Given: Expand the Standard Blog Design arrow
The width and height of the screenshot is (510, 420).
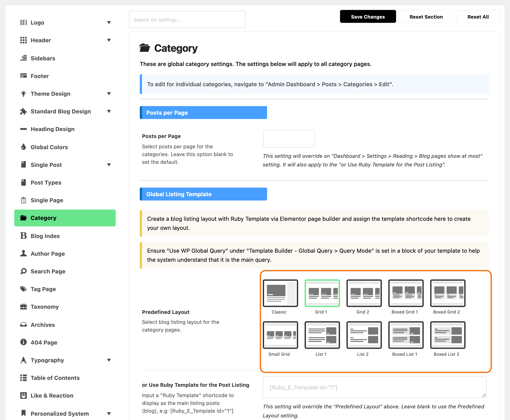Looking at the screenshot, I should point(109,111).
